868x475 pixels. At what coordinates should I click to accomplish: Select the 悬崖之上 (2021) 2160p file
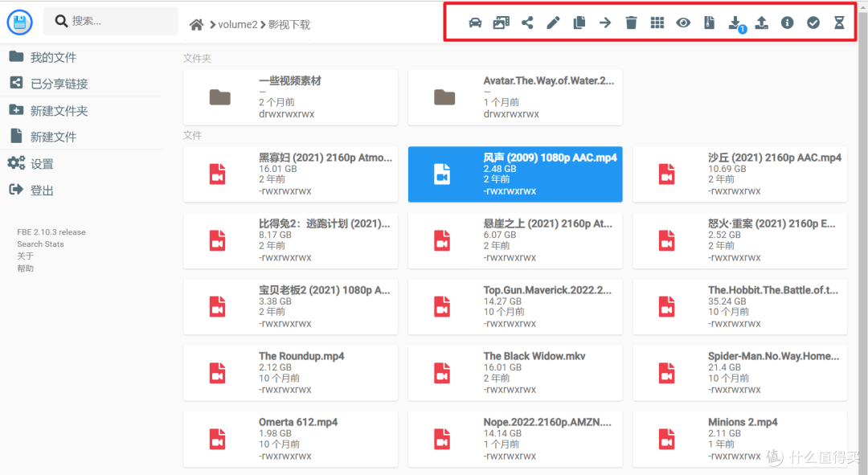tap(515, 241)
